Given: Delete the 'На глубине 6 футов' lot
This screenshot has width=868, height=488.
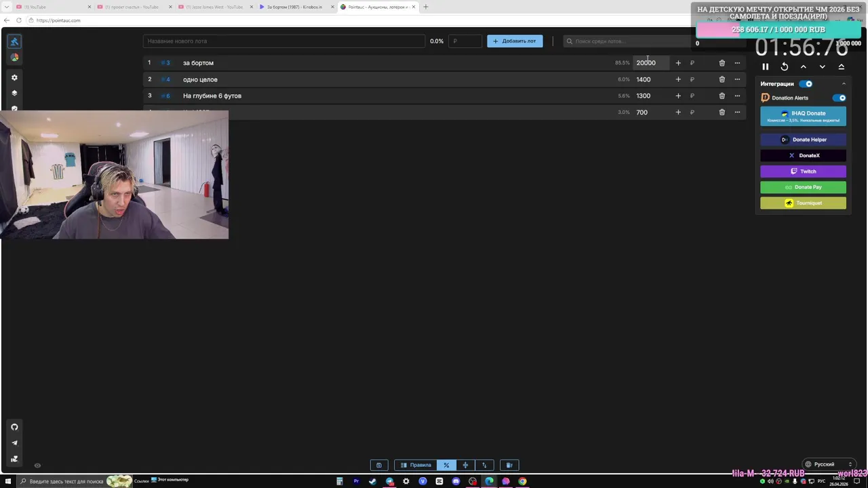Looking at the screenshot, I should point(722,96).
